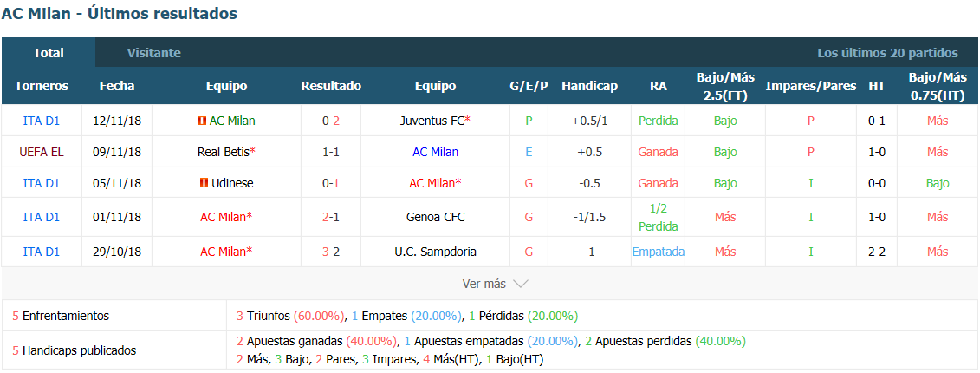
Task: Open the 0-2 result against Juventus
Action: pos(331,121)
